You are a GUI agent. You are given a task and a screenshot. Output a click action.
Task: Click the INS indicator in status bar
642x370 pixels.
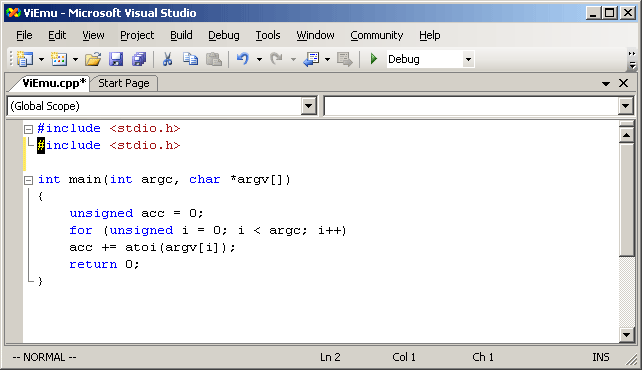601,357
